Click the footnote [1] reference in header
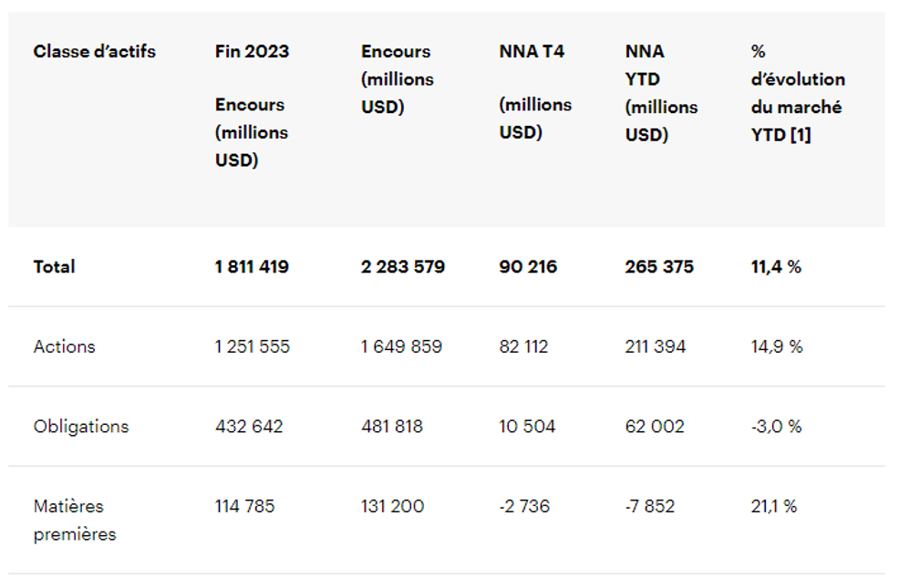This screenshot has height=588, width=899. [x=799, y=135]
